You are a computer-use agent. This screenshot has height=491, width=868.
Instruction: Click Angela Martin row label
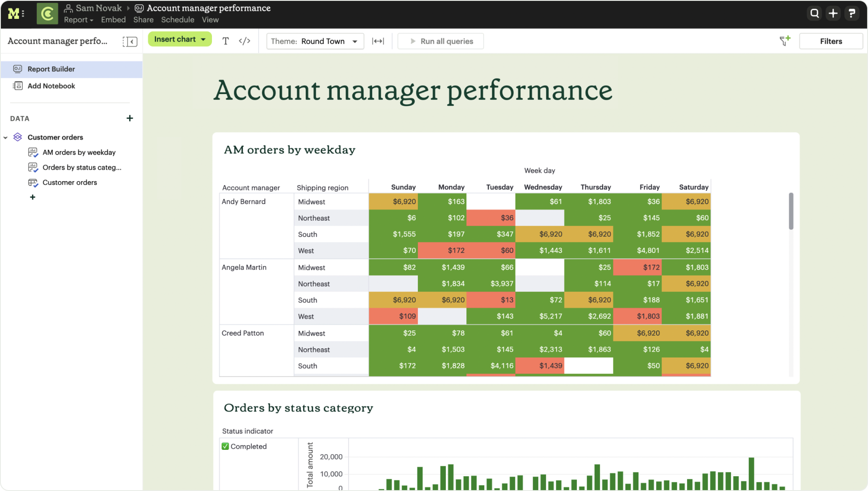tap(244, 267)
